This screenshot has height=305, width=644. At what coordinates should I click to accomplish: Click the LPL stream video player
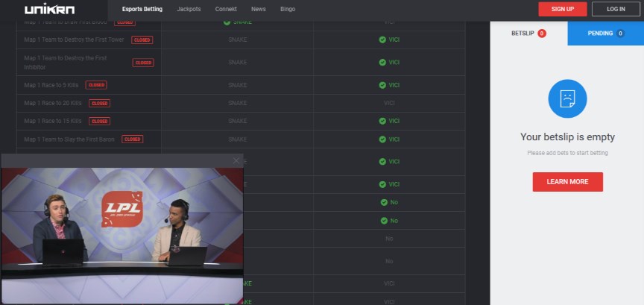pyautogui.click(x=122, y=236)
